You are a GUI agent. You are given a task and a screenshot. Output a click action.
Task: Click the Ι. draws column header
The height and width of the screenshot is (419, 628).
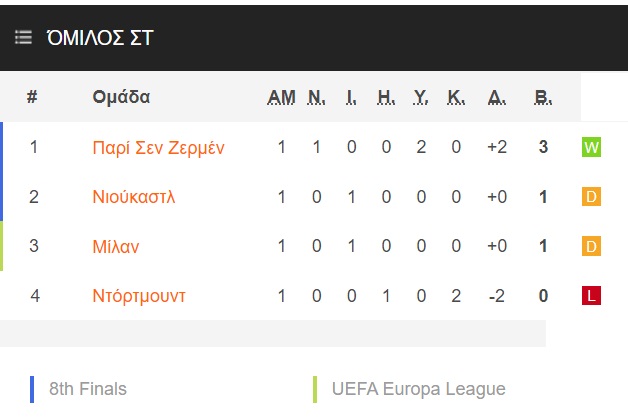click(x=351, y=97)
